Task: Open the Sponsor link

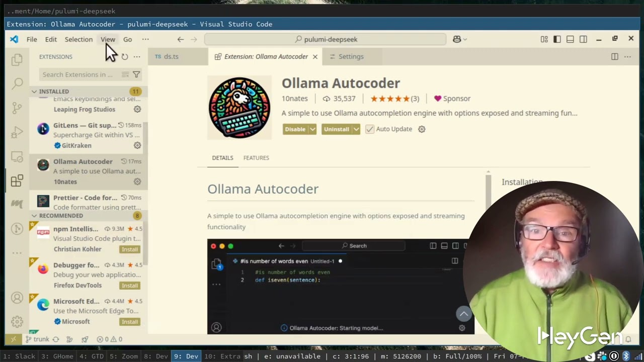Action: pyautogui.click(x=452, y=99)
